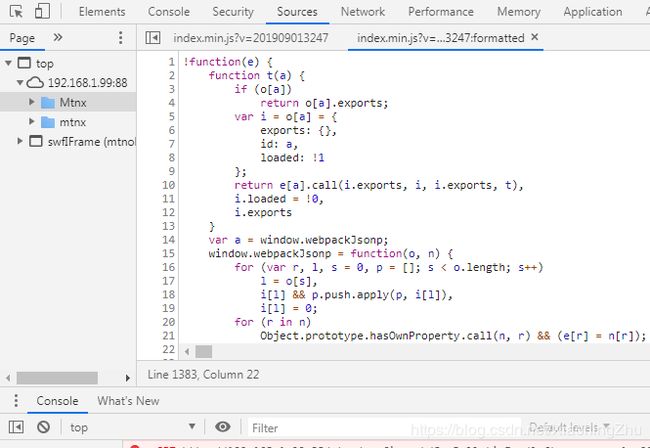Image resolution: width=650 pixels, height=448 pixels.
Task: Click the 'i.exports' code on line 12
Action: coord(263,213)
